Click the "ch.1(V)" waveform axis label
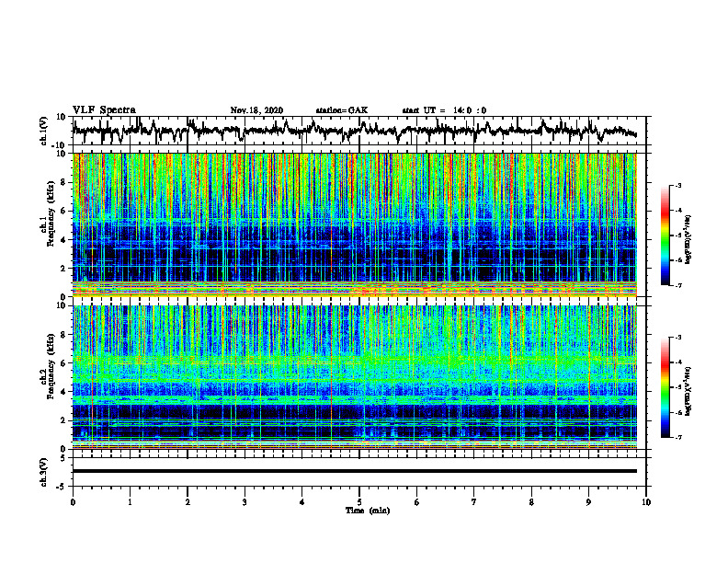The image size is (728, 563). (x=44, y=131)
